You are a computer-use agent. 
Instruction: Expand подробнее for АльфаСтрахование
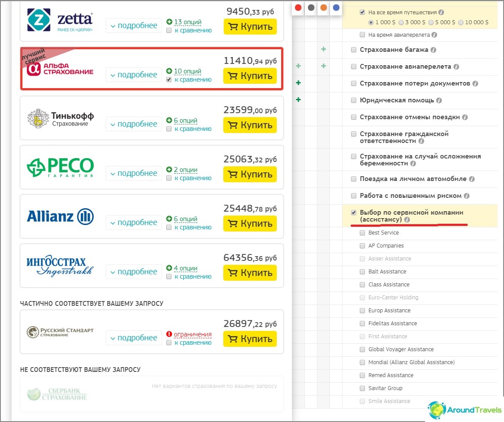pos(134,75)
